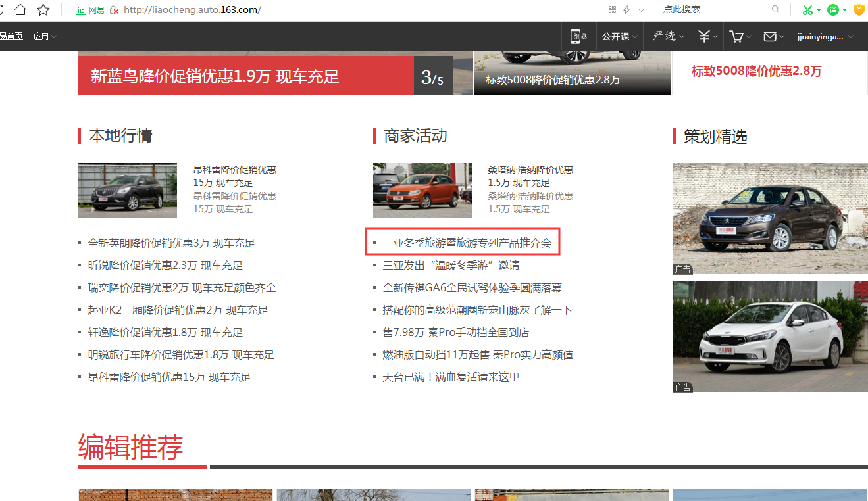The width and height of the screenshot is (868, 501).
Task: Open NetEase mobile app phone icon
Action: point(579,36)
